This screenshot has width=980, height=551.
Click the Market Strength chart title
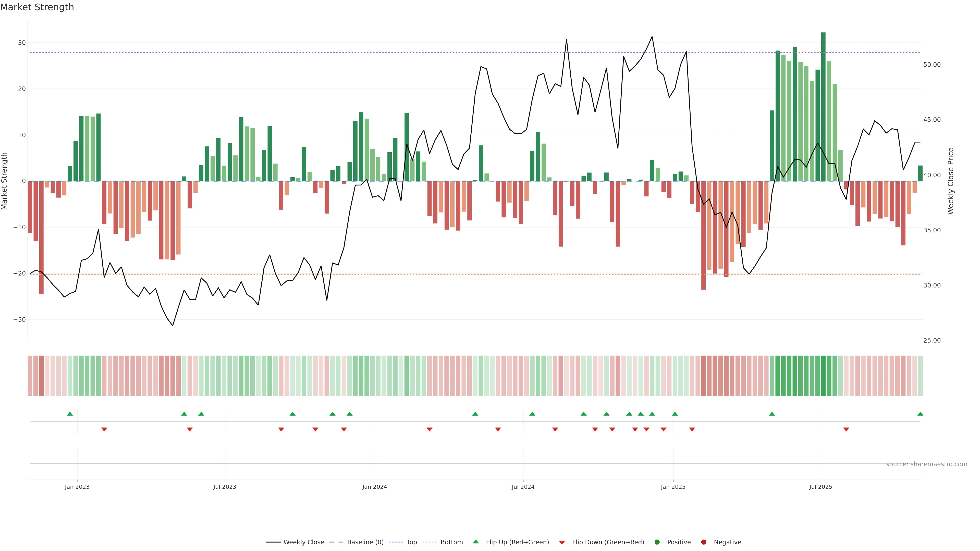coord(37,7)
